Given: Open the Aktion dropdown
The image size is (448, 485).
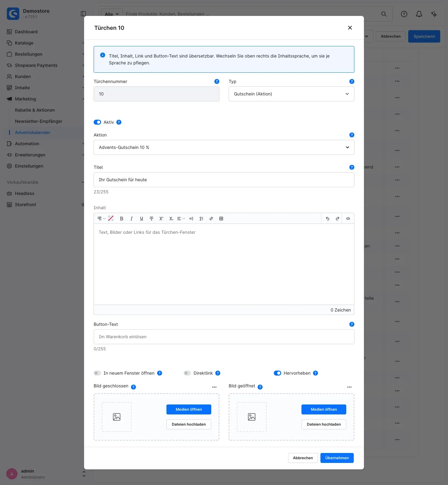Looking at the screenshot, I should click(x=224, y=147).
